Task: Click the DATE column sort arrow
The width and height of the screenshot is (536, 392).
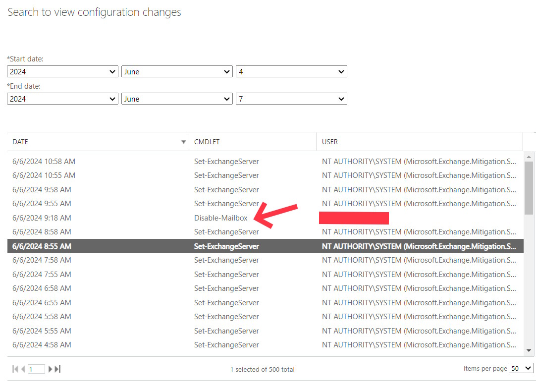Action: [x=183, y=142]
